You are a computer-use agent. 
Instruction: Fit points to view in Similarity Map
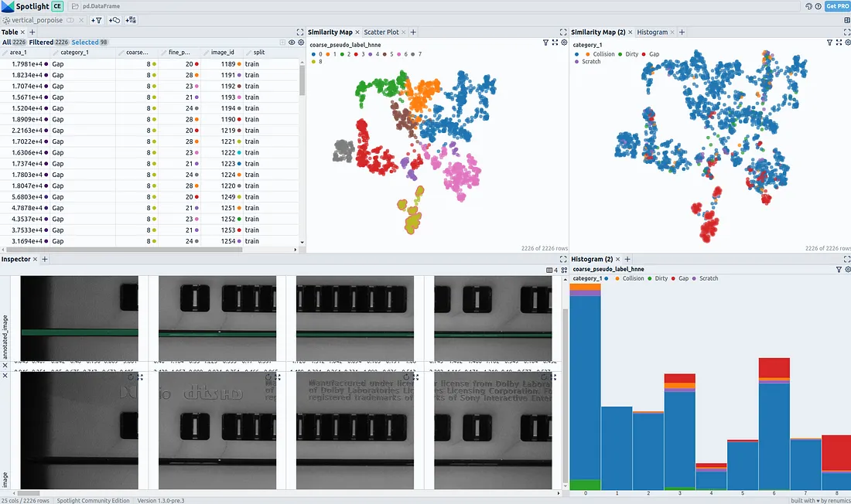tap(555, 43)
